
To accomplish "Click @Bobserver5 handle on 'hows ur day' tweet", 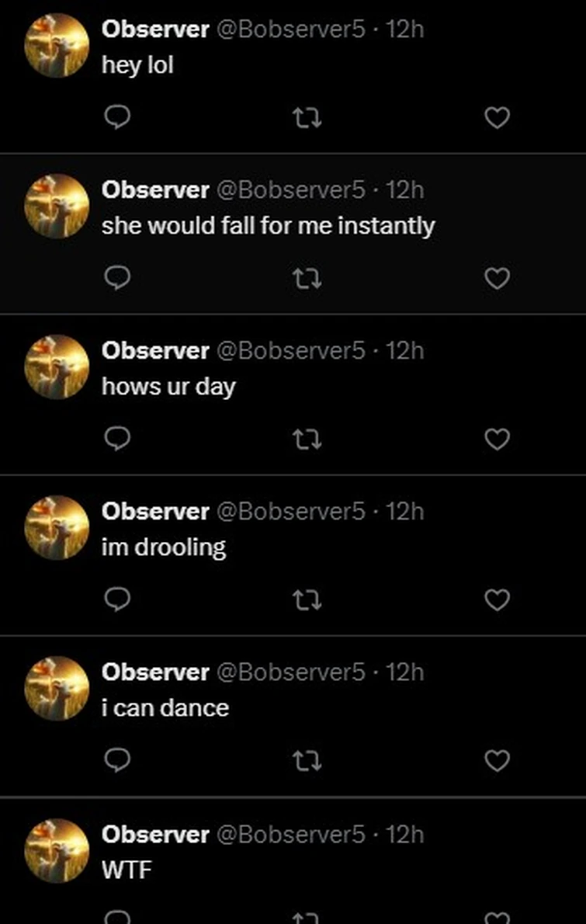I will (290, 351).
